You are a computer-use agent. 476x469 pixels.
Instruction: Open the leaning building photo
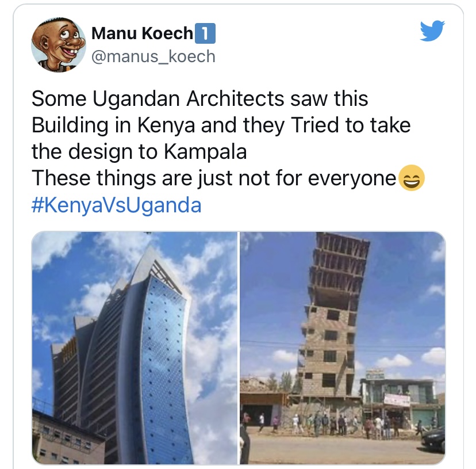pyautogui.click(x=343, y=348)
